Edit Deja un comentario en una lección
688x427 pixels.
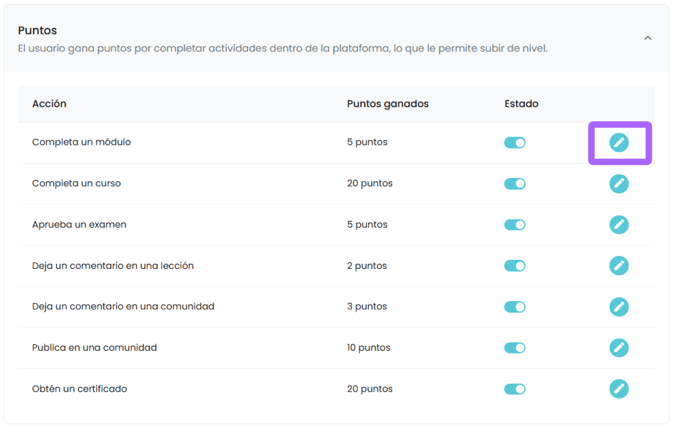619,266
